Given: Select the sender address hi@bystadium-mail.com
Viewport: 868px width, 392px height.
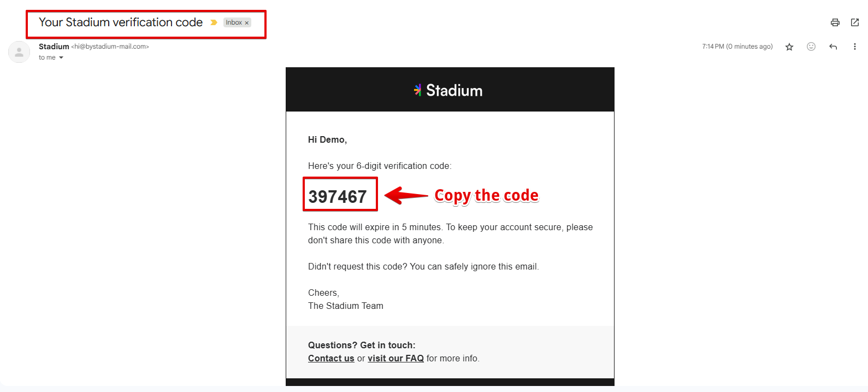Looking at the screenshot, I should tap(110, 46).
